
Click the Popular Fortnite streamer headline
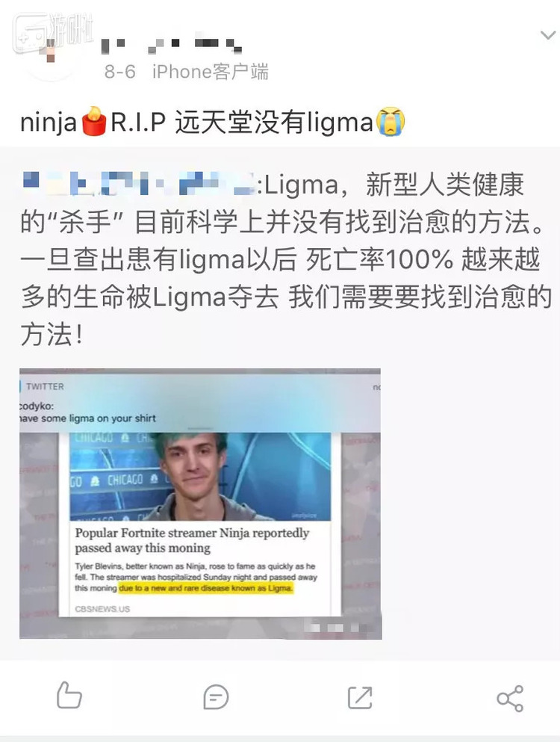point(192,540)
